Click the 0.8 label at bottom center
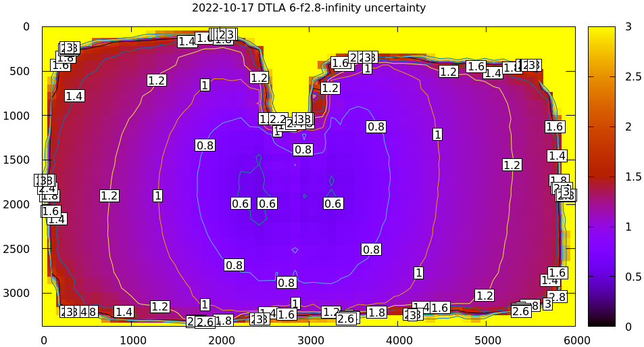This screenshot has height=347, width=644. [287, 283]
